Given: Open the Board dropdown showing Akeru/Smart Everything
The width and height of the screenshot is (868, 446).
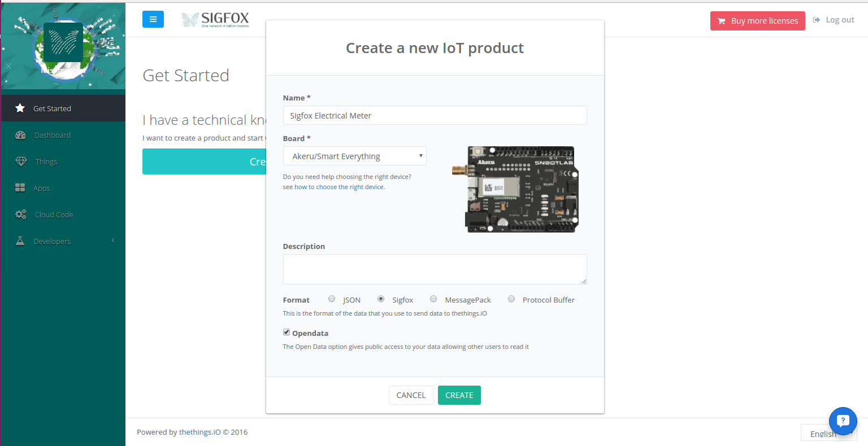Looking at the screenshot, I should [x=355, y=156].
